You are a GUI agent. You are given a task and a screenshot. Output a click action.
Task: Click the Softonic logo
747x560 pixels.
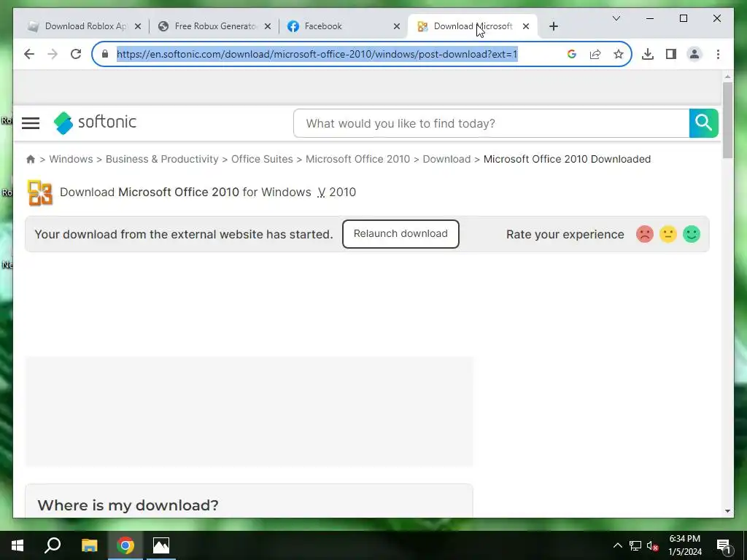click(95, 122)
